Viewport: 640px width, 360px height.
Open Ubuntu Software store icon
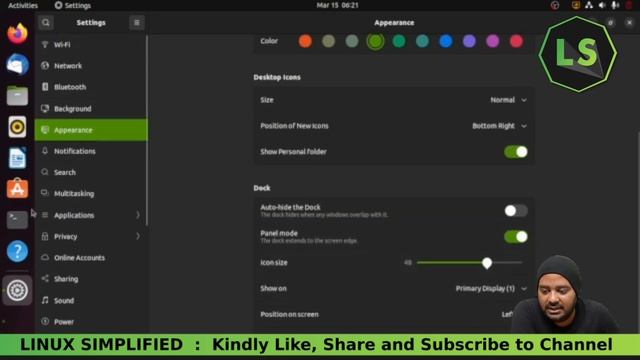[x=17, y=189]
